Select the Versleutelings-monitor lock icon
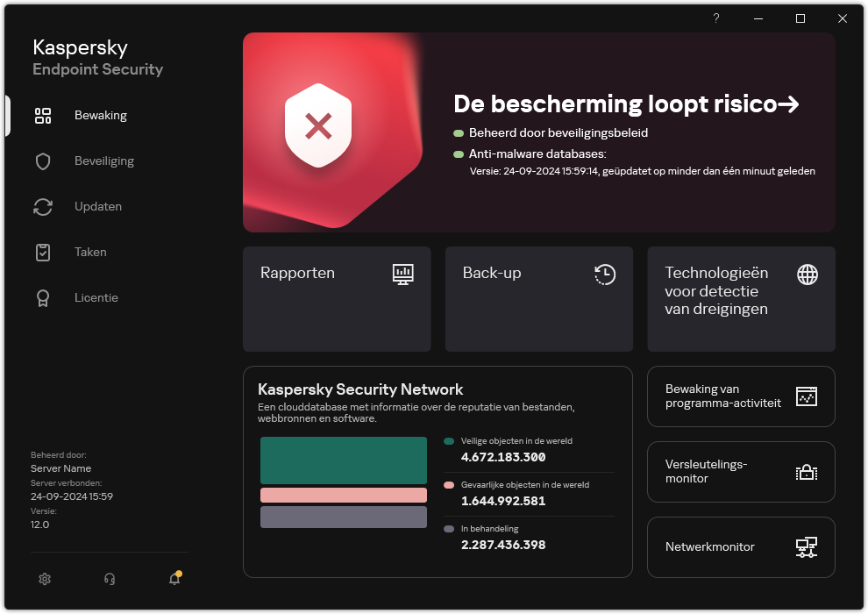Screen dimensions: 868x614 pyautogui.click(x=806, y=472)
